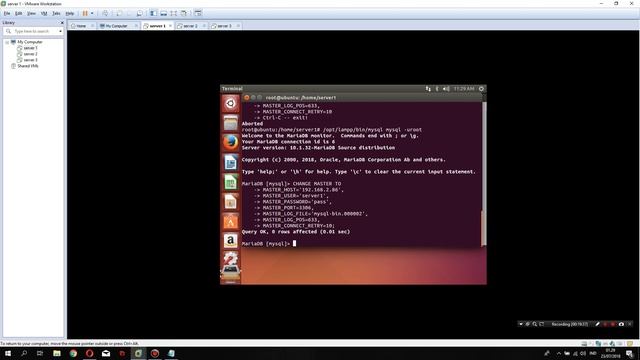Image resolution: width=640 pixels, height=360 pixels.
Task: Click the terminal window scrollbar
Action: click(484, 173)
